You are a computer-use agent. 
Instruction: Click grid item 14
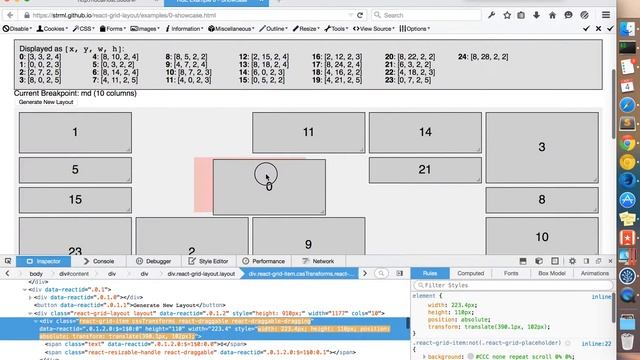point(425,132)
